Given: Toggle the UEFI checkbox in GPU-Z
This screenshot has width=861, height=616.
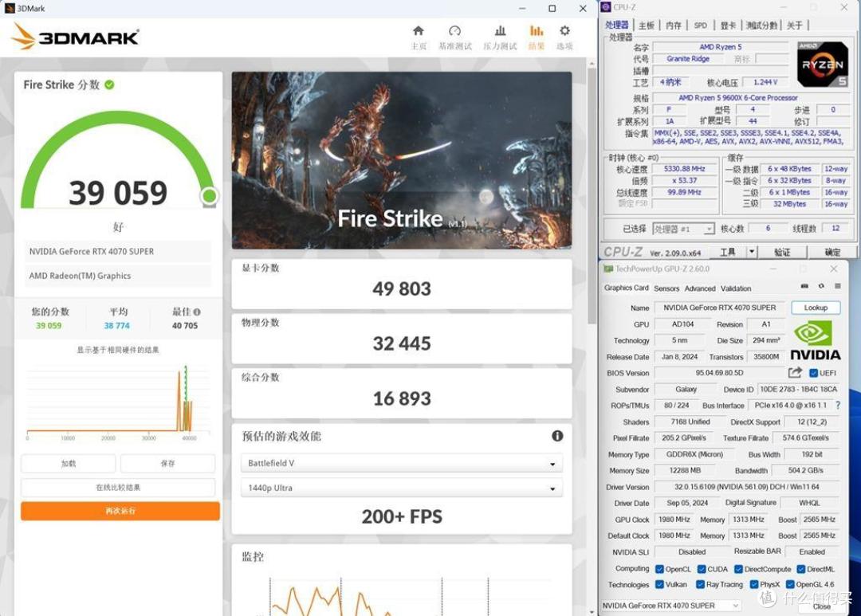Looking at the screenshot, I should pos(813,373).
